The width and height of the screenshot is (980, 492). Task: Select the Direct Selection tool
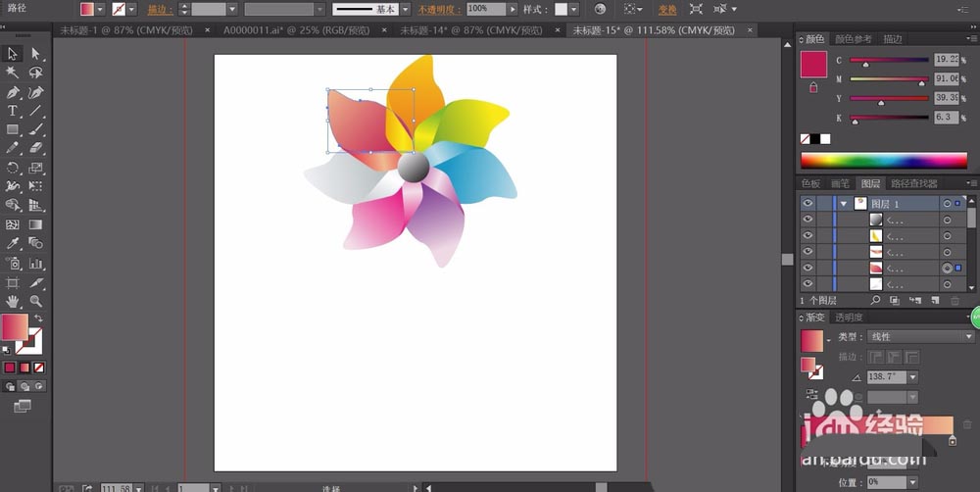(35, 54)
